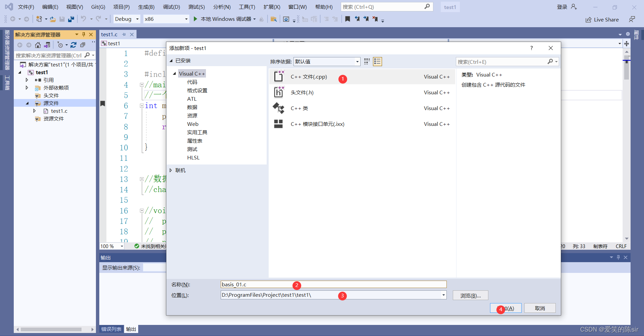
Task: Click the sign-in account icon
Action: (574, 7)
